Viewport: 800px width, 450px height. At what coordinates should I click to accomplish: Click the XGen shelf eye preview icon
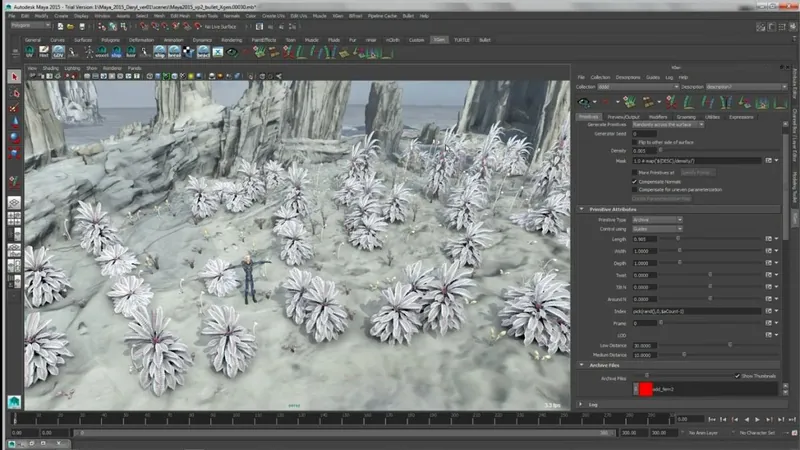coord(232,52)
